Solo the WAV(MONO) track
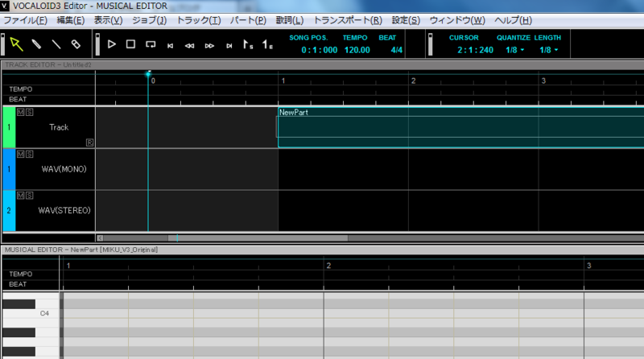 (x=30, y=154)
